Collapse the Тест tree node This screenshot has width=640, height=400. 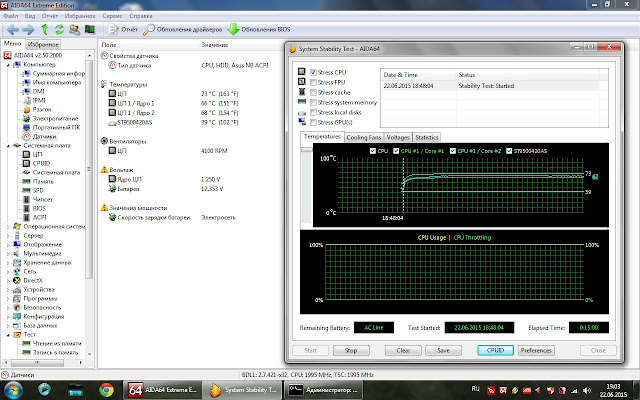click(x=8, y=334)
